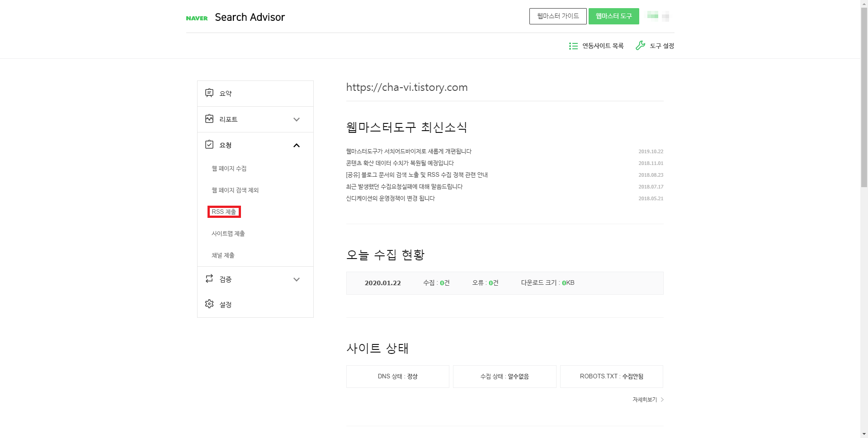The width and height of the screenshot is (868, 438).
Task: Click the 연동사이트 목록 list icon
Action: [x=573, y=46]
